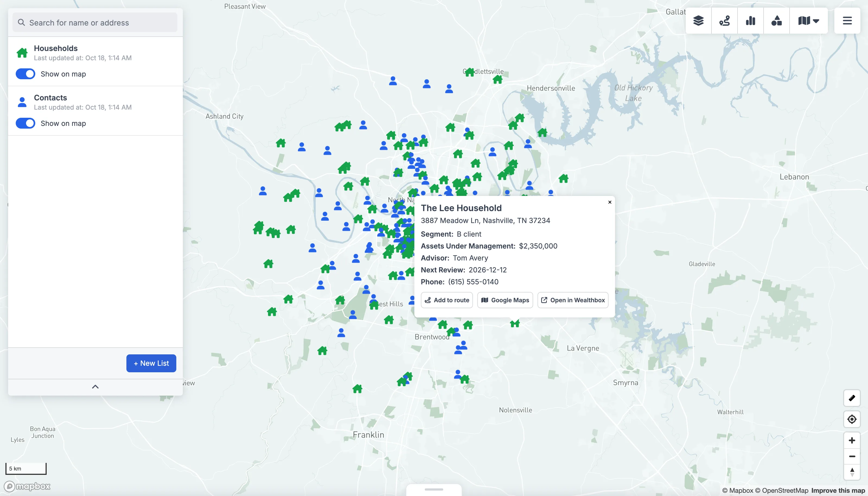868x496 pixels.
Task: Add Lee Household to route
Action: coord(446,300)
